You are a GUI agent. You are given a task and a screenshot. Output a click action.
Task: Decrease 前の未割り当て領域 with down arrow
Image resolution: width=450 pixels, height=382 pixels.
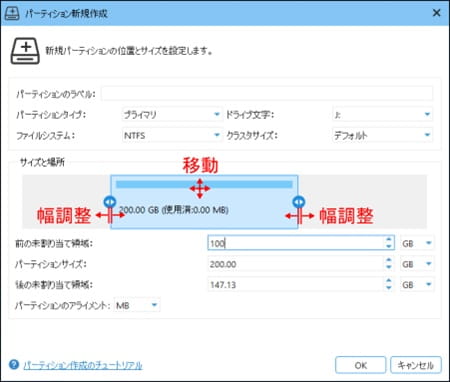point(389,247)
